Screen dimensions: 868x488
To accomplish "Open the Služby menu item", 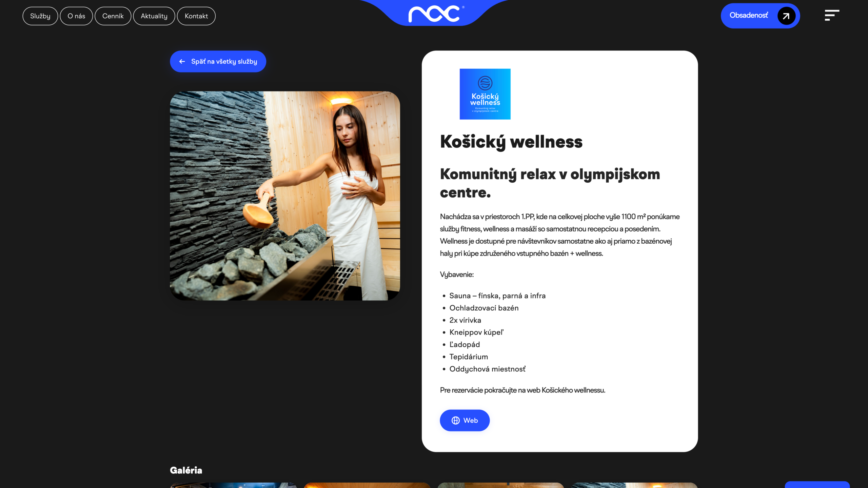I will [40, 16].
